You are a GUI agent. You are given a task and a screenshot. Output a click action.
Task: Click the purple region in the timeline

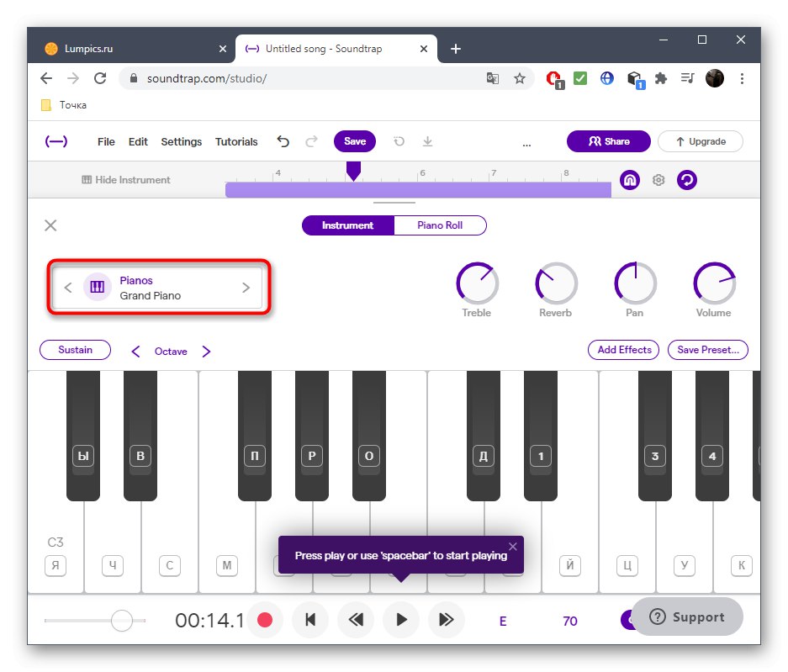[x=418, y=190]
